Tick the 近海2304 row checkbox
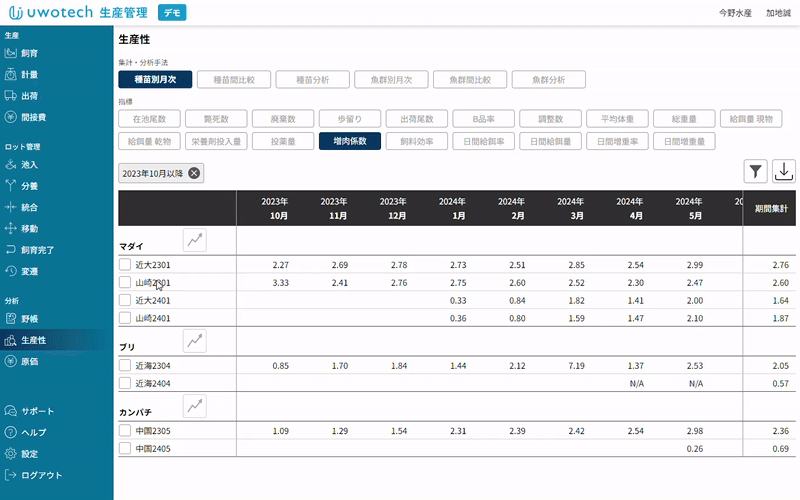 (x=125, y=366)
